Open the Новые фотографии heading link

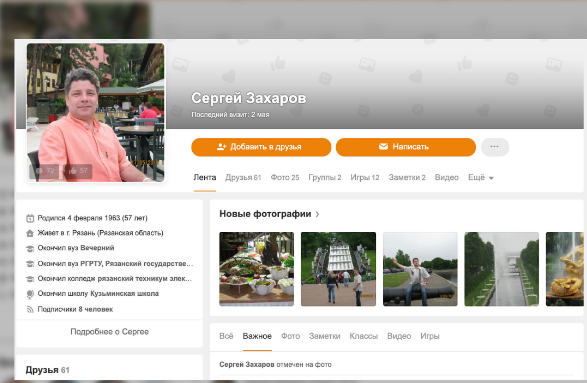265,214
